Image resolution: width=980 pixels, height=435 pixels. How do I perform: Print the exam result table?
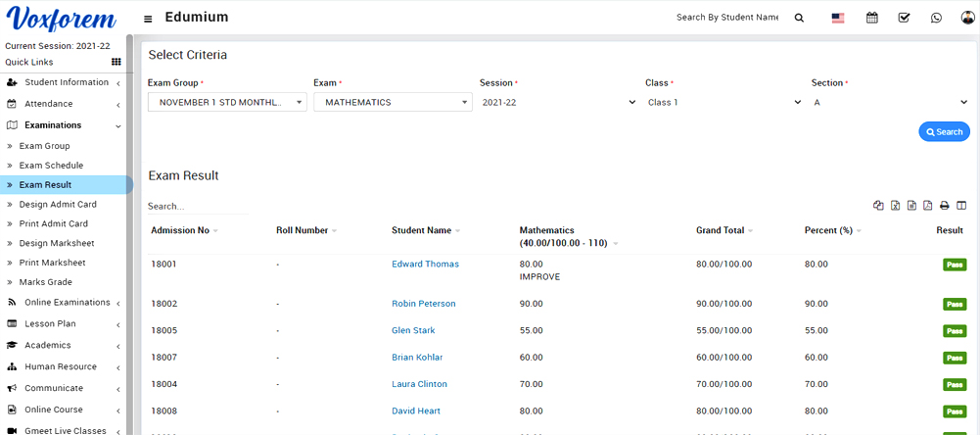click(945, 206)
